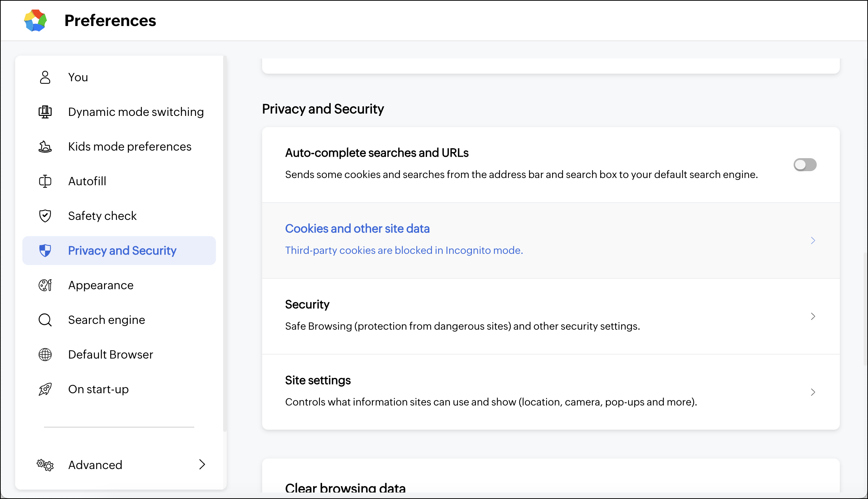Go to Search engine settings
This screenshot has height=499, width=868.
point(119,320)
